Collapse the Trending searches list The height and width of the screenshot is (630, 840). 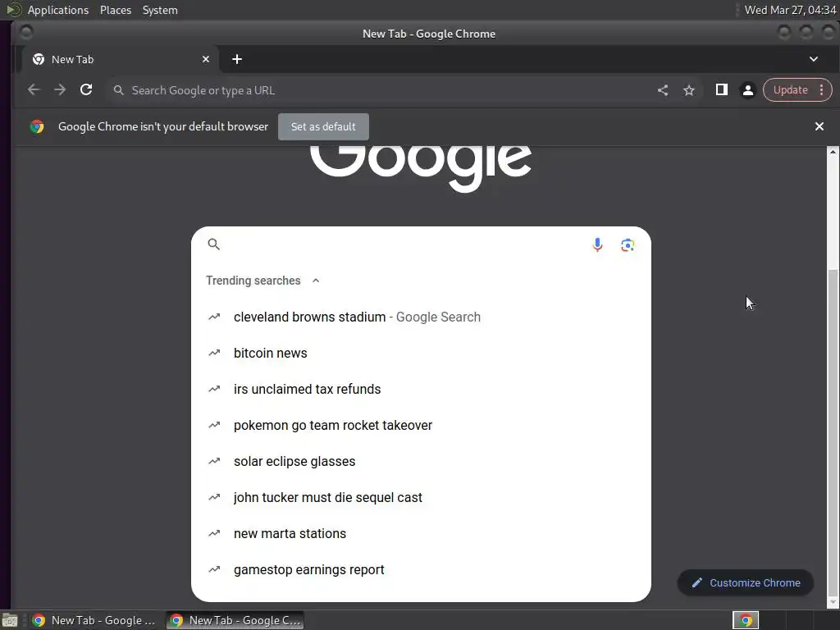pyautogui.click(x=316, y=281)
